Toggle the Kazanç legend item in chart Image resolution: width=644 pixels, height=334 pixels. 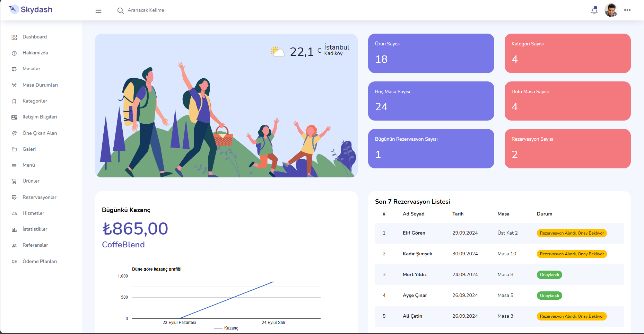coord(227,328)
